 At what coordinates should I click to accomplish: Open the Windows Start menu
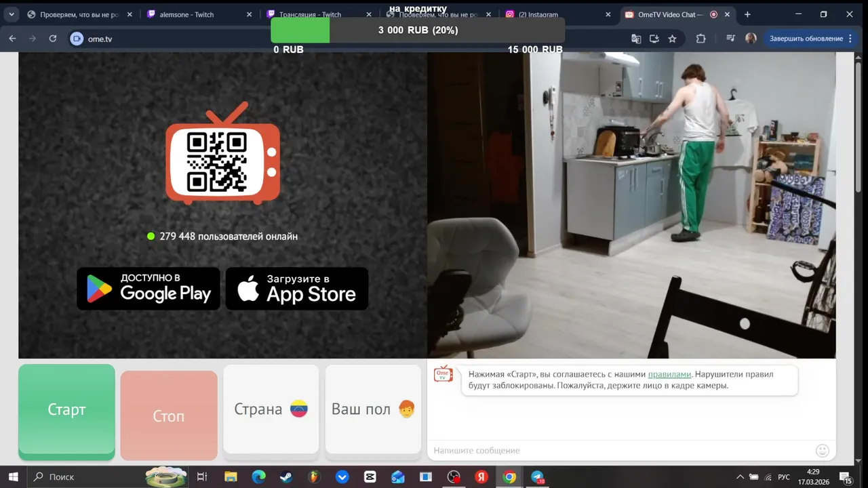coord(13,477)
